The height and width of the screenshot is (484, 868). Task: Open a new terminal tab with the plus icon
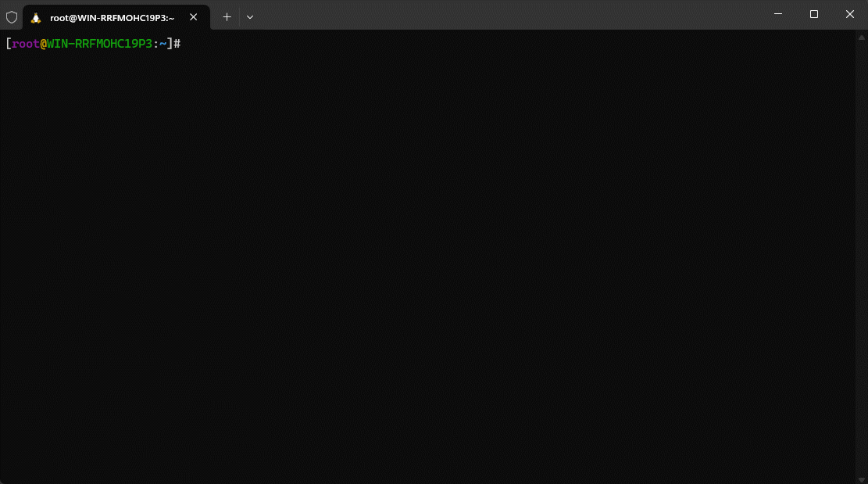click(x=227, y=16)
